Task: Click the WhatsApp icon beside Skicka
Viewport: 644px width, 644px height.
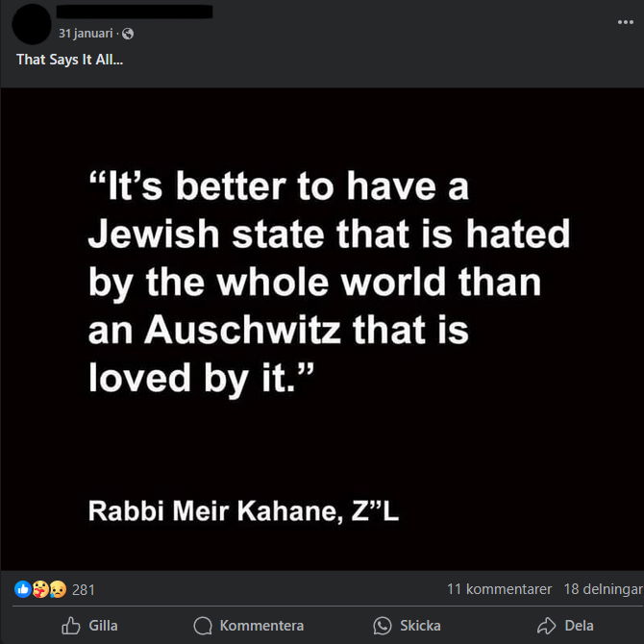Action: point(383,626)
